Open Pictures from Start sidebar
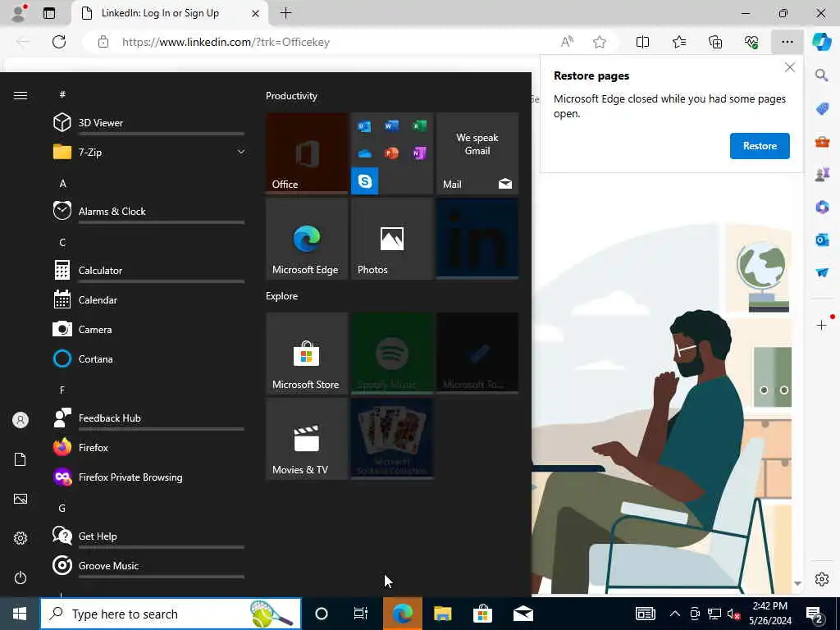This screenshot has height=630, width=840. coord(21,499)
